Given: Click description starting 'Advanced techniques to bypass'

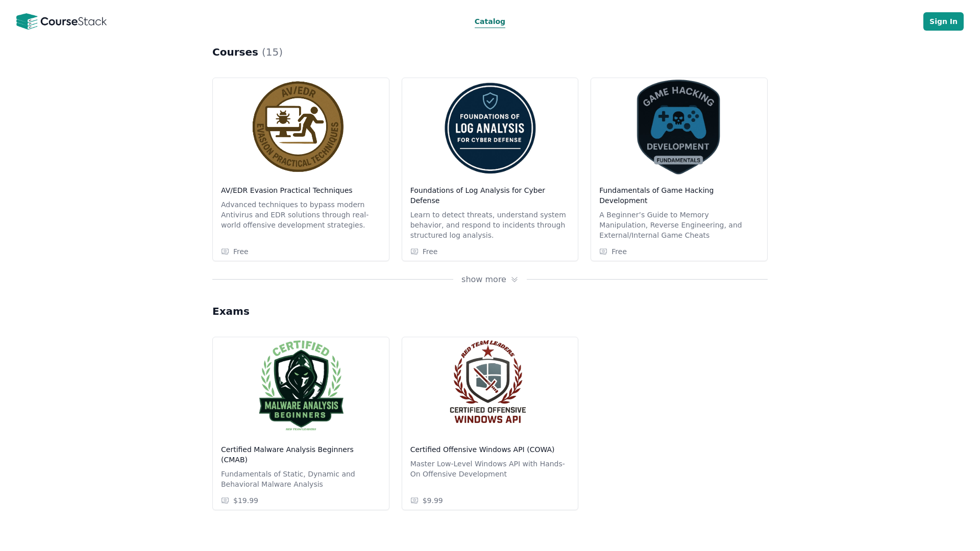Looking at the screenshot, I should [x=295, y=215].
